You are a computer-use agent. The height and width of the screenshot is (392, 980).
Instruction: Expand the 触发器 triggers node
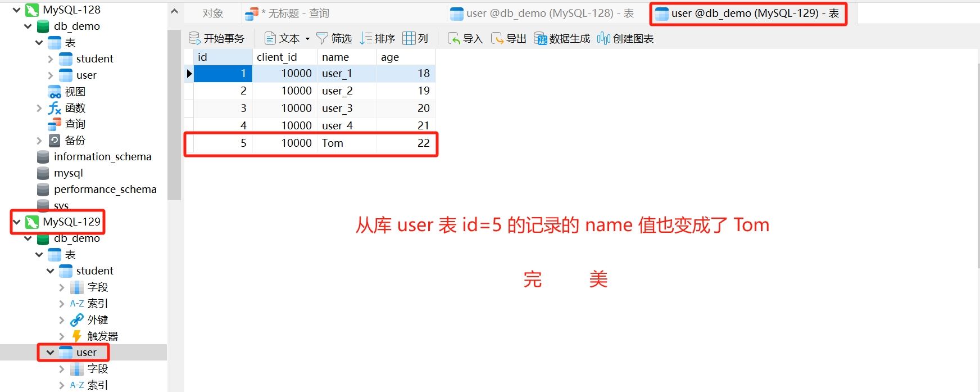click(61, 336)
